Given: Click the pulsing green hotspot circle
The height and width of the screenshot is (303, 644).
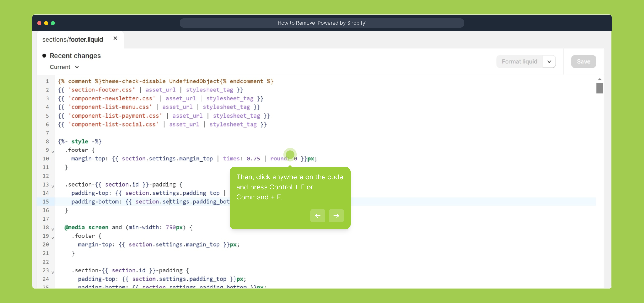Looking at the screenshot, I should (x=290, y=155).
